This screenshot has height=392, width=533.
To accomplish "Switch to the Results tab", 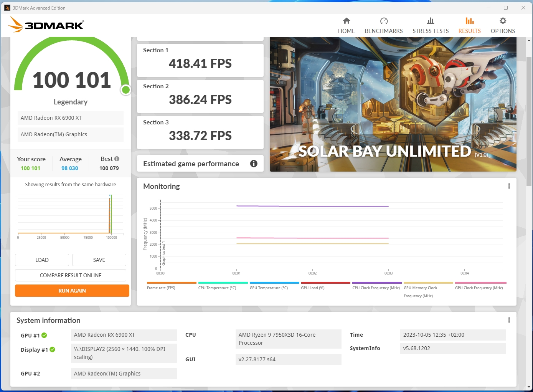I will pos(469,25).
